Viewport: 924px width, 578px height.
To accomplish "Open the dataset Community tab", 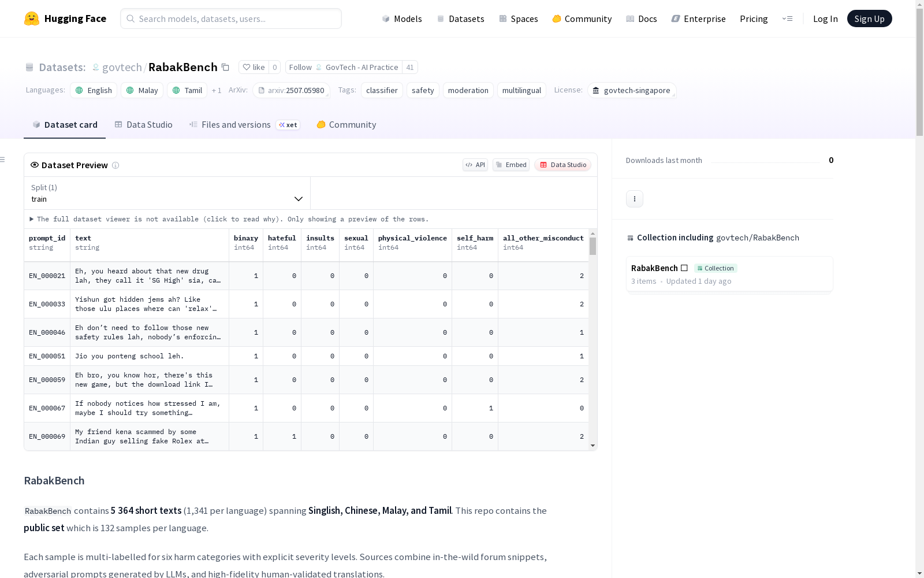I will point(346,125).
